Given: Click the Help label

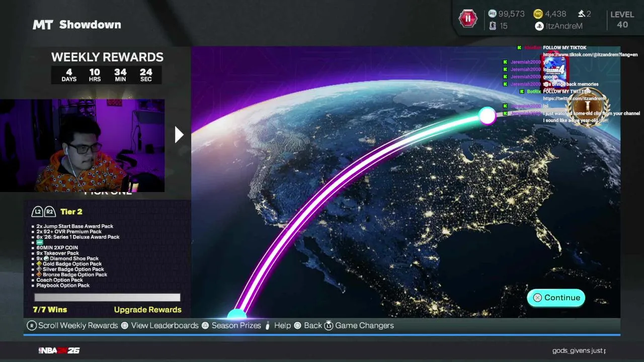Looking at the screenshot, I should [x=282, y=325].
